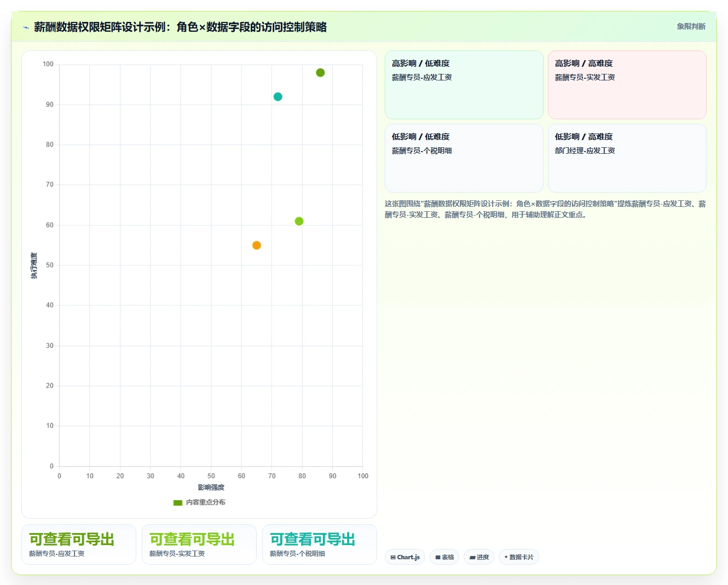Click the summary paragraph starting 这张图围绕

point(545,209)
